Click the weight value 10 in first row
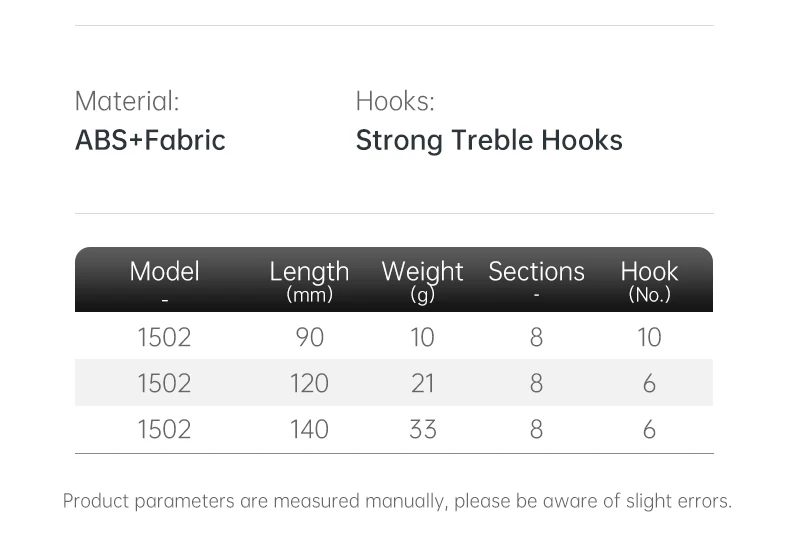Image resolution: width=790 pixels, height=551 pixels. tap(423, 337)
